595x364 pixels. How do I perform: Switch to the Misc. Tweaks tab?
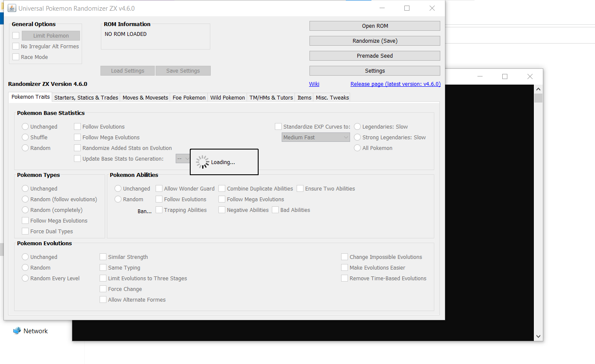[332, 97]
